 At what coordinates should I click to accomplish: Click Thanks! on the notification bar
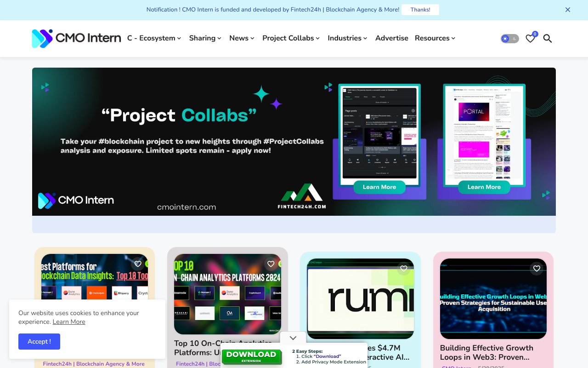(x=420, y=10)
